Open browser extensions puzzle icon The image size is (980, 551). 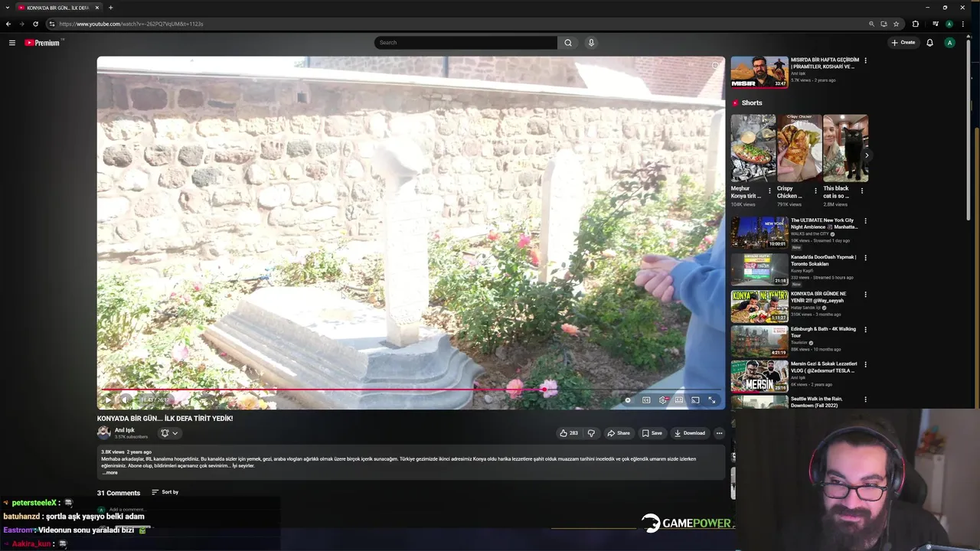(916, 24)
